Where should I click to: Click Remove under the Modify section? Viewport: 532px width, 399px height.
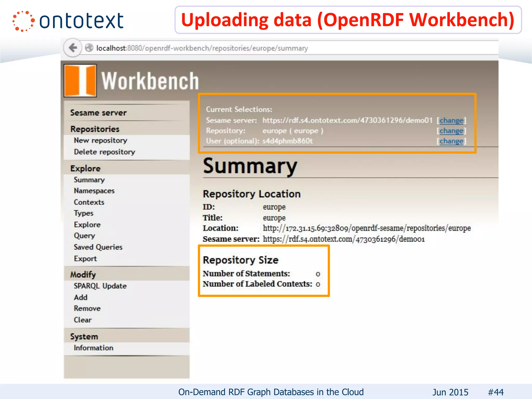pos(87,308)
